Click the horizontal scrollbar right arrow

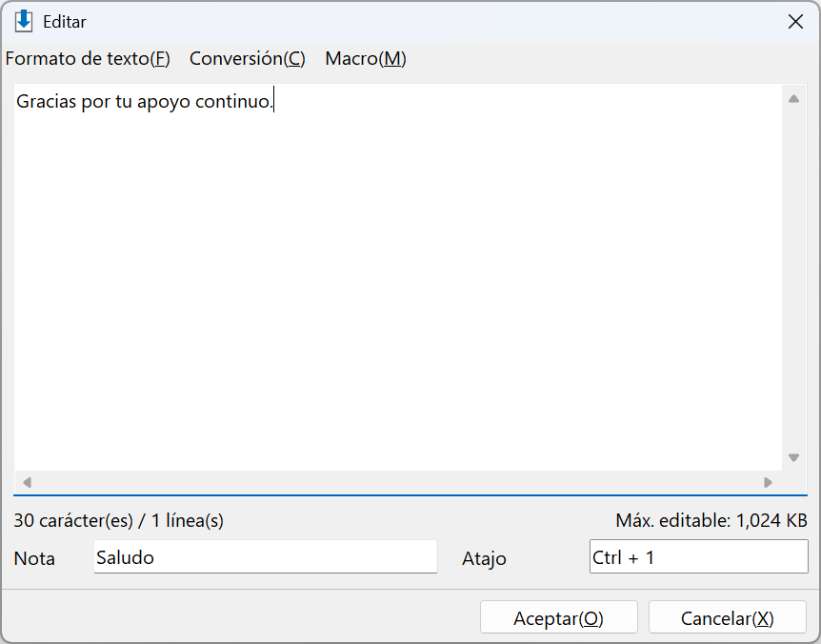[x=768, y=482]
